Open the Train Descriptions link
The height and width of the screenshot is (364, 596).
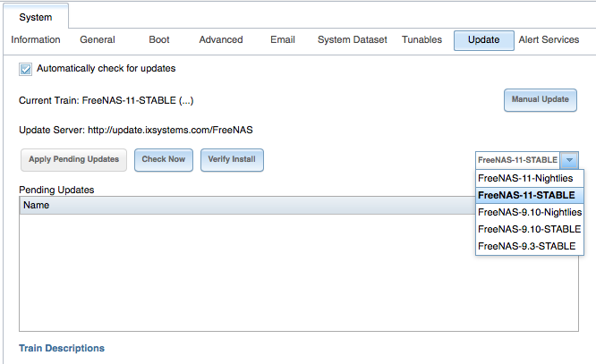(x=62, y=348)
